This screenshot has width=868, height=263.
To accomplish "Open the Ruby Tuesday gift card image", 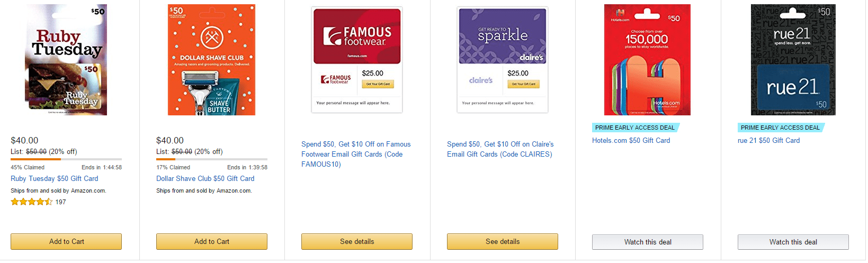I will click(x=66, y=60).
